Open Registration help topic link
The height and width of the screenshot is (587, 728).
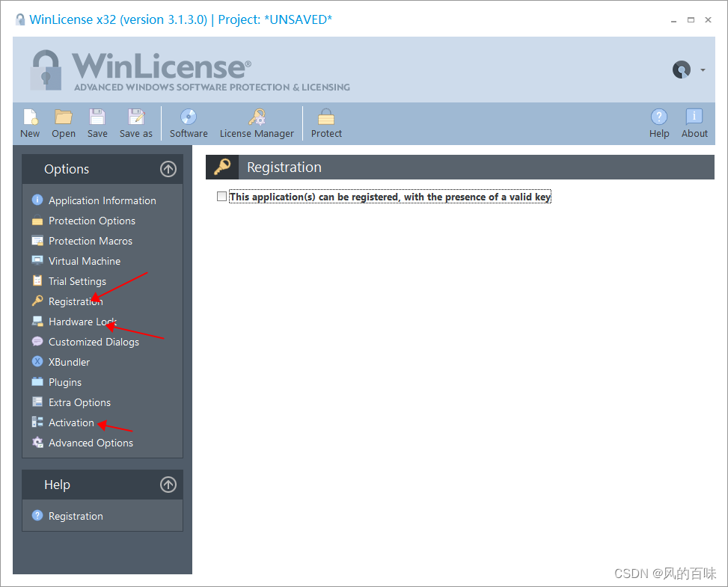click(76, 516)
